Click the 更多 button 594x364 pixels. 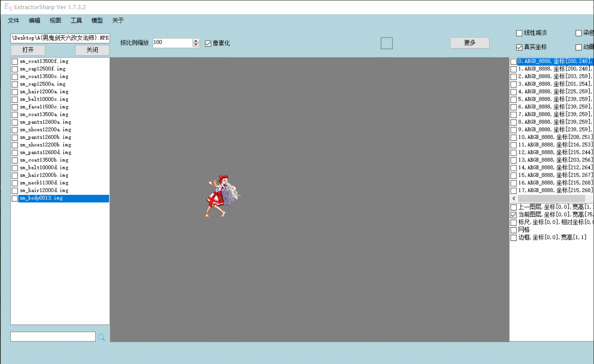[470, 43]
